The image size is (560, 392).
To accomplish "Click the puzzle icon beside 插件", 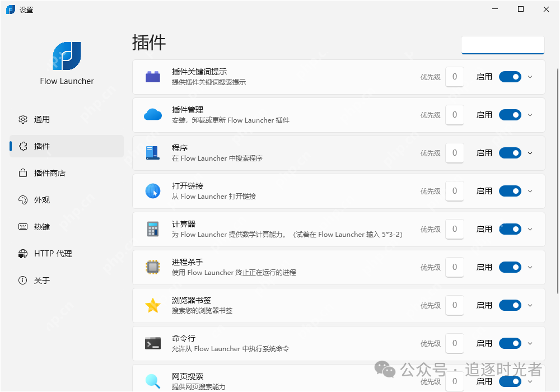I will (23, 146).
